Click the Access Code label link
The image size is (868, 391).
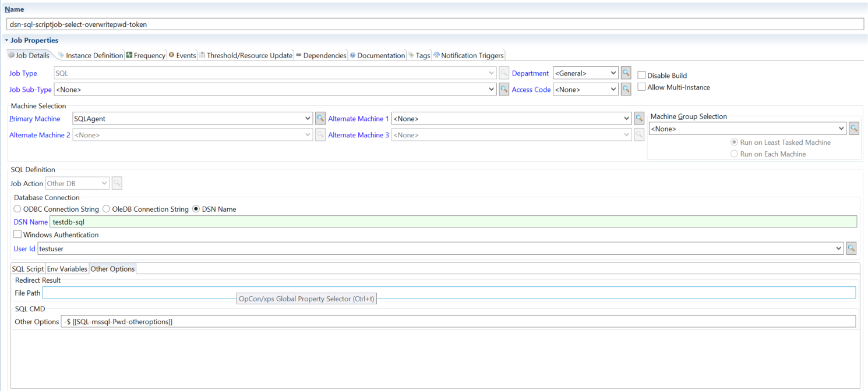[x=531, y=90]
